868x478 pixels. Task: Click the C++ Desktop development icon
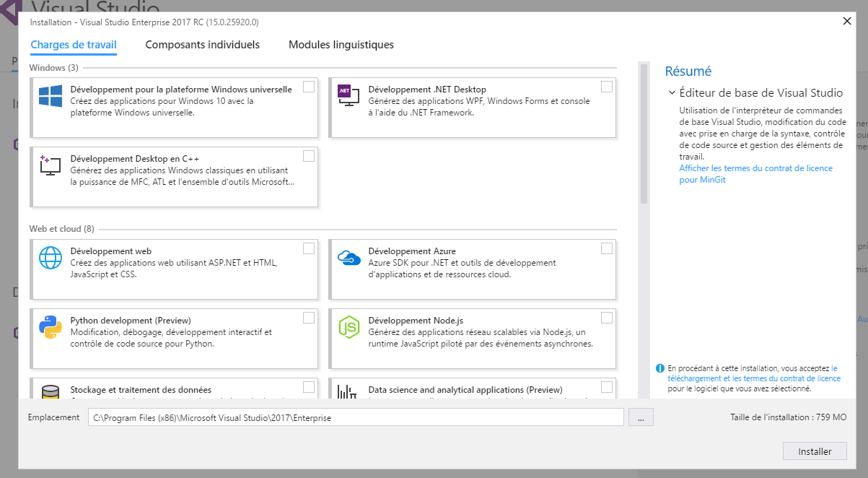click(x=51, y=165)
